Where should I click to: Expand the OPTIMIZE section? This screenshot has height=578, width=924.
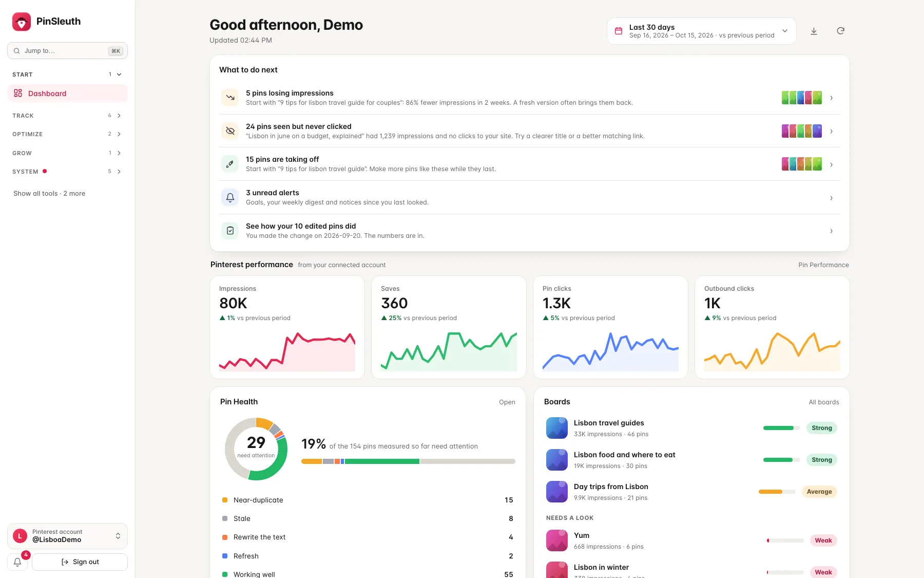[x=67, y=134]
